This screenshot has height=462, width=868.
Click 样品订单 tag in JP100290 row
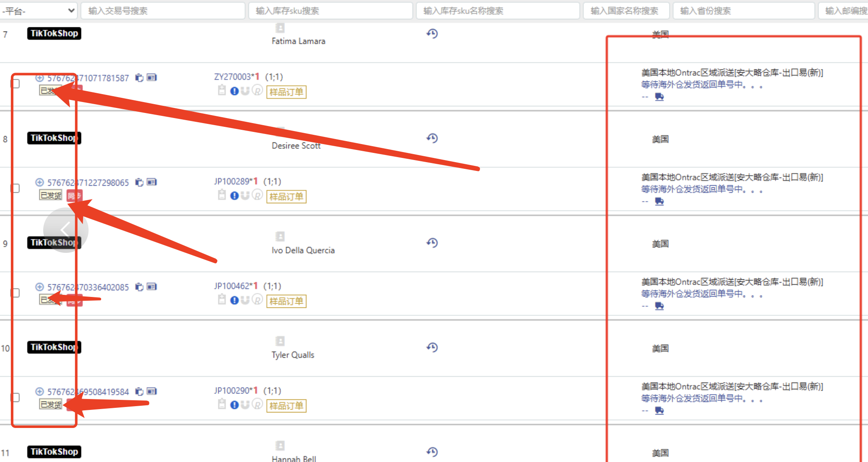tap(286, 406)
